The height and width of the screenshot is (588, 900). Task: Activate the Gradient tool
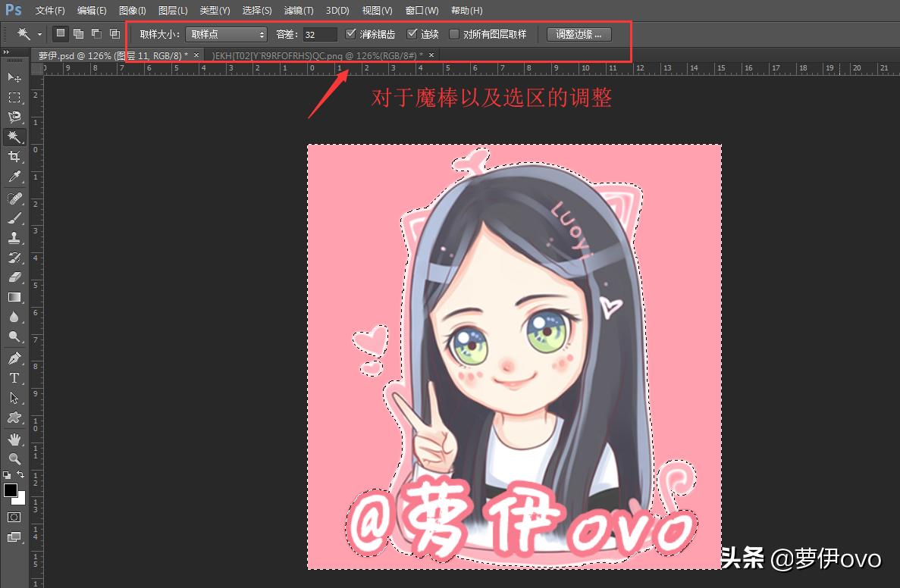pos(14,298)
